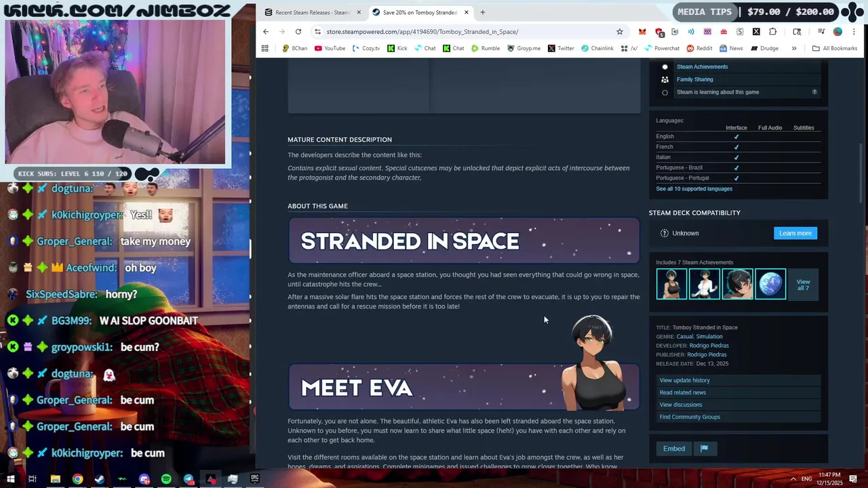
Task: Click the purple owl extension icon
Action: point(707,32)
